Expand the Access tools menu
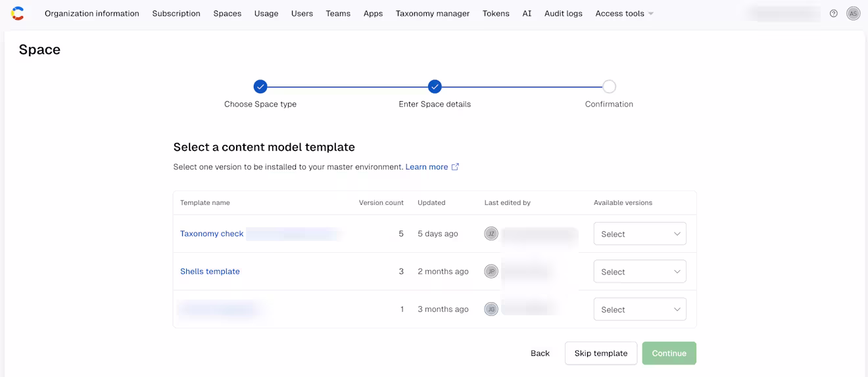868x377 pixels. tap(624, 13)
